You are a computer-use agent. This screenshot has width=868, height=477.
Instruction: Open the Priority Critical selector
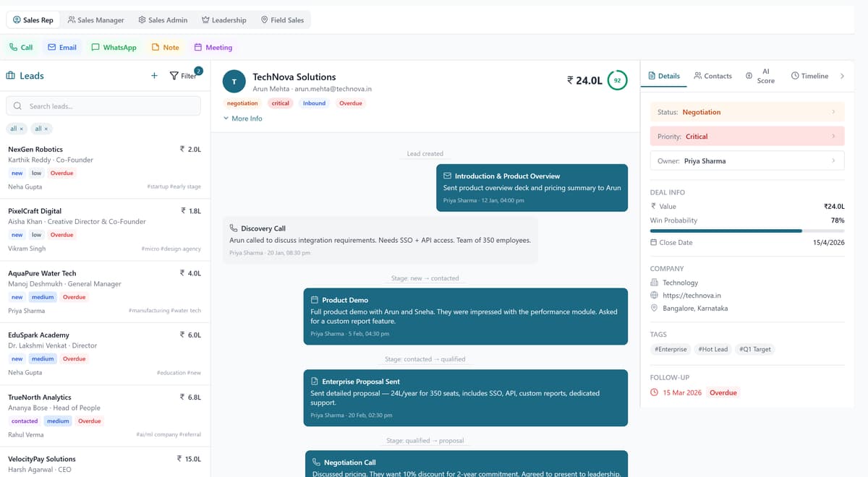click(x=747, y=136)
